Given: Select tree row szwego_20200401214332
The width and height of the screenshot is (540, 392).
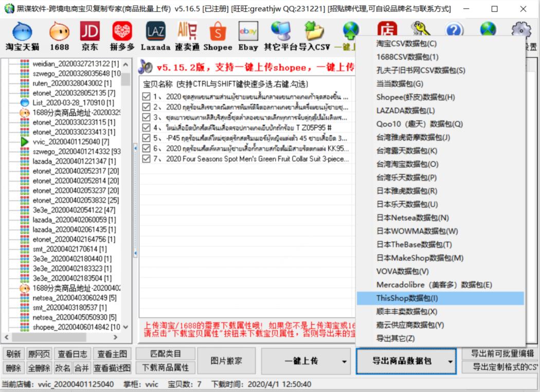Looking at the screenshot, I should (x=77, y=151).
